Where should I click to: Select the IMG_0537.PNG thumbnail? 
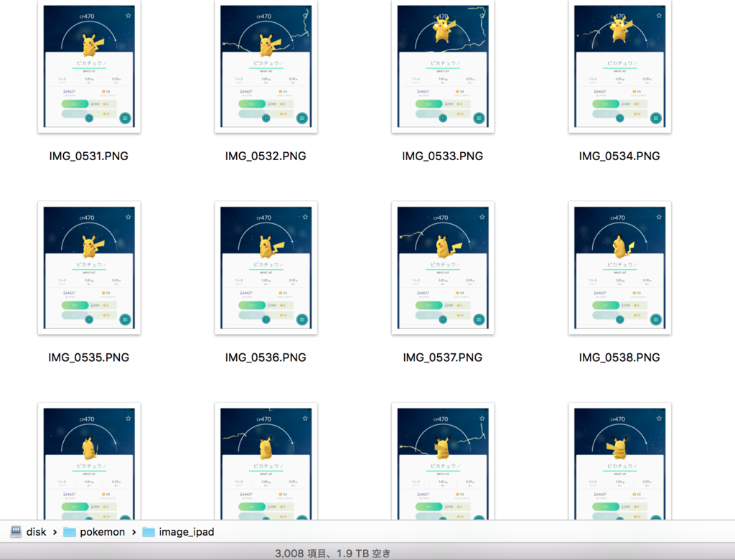[443, 268]
